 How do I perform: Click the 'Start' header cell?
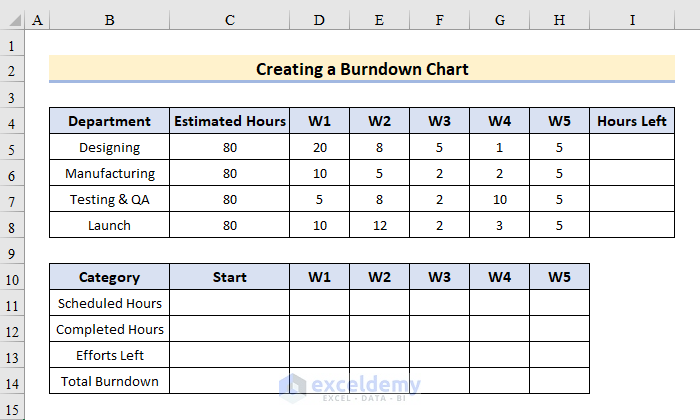click(230, 277)
